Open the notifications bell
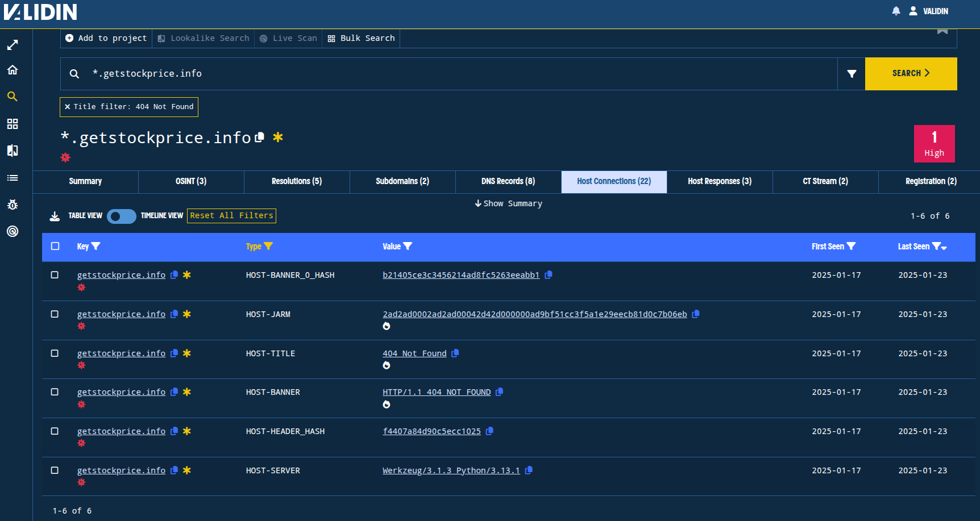The image size is (980, 521). 896,11
